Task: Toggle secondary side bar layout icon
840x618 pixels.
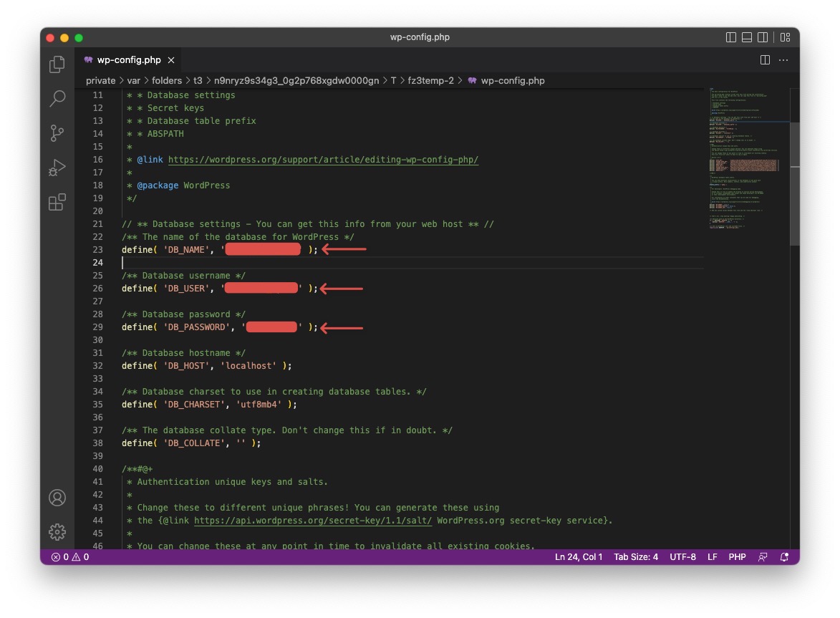Action: [763, 37]
